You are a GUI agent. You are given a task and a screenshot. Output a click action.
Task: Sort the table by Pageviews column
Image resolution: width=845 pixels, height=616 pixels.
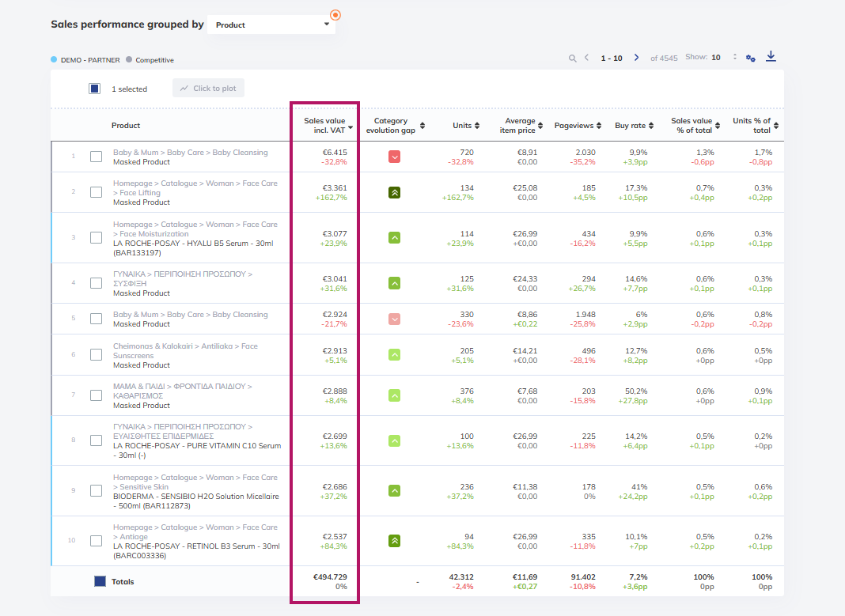click(x=599, y=126)
